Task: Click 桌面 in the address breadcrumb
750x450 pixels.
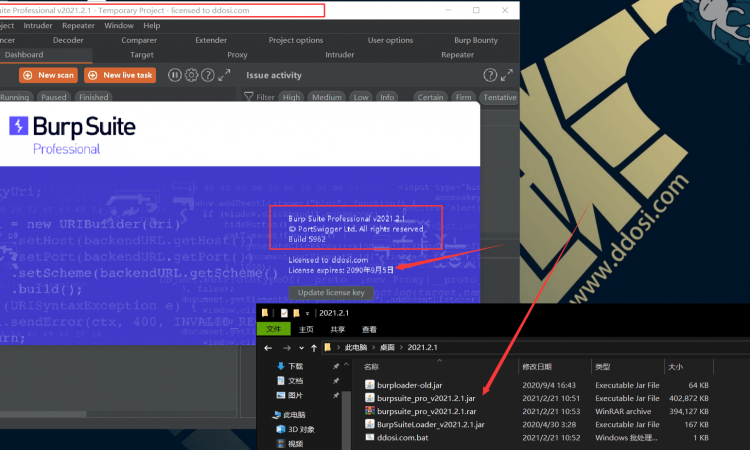Action: [387, 348]
